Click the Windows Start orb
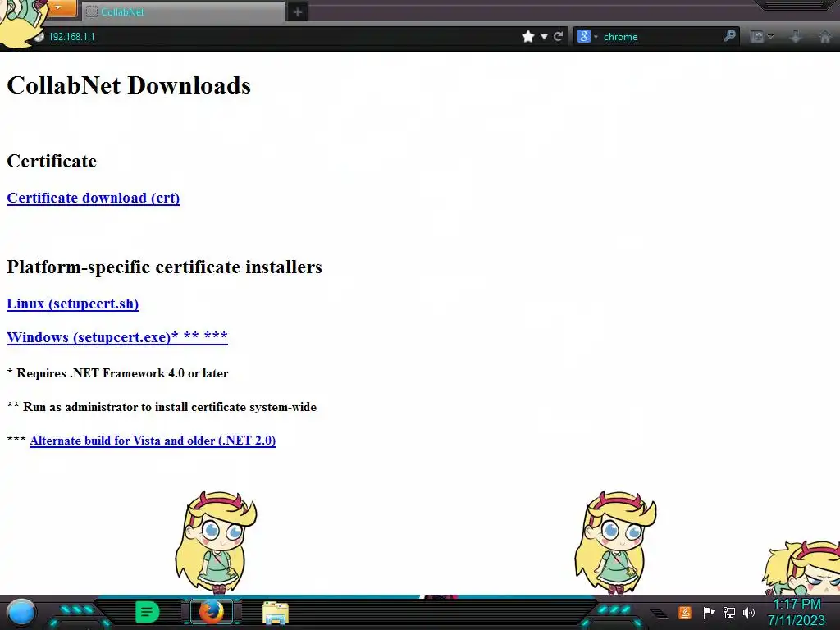 click(21, 612)
